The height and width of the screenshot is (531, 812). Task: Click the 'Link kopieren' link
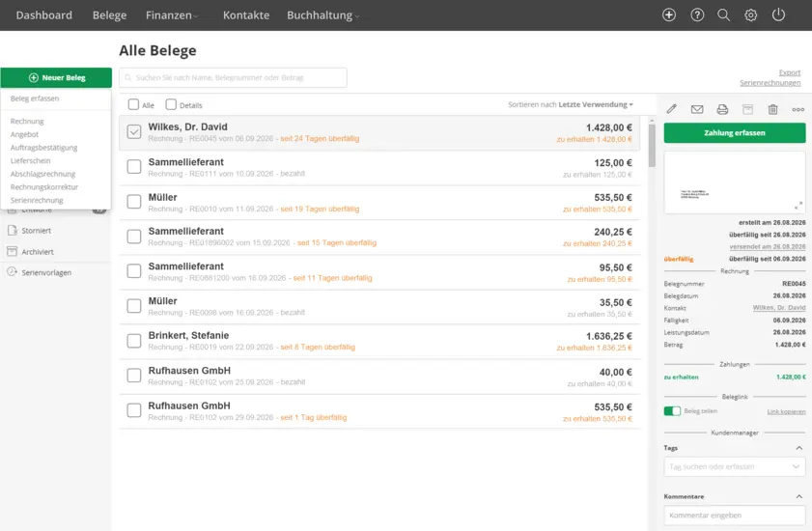pyautogui.click(x=786, y=411)
